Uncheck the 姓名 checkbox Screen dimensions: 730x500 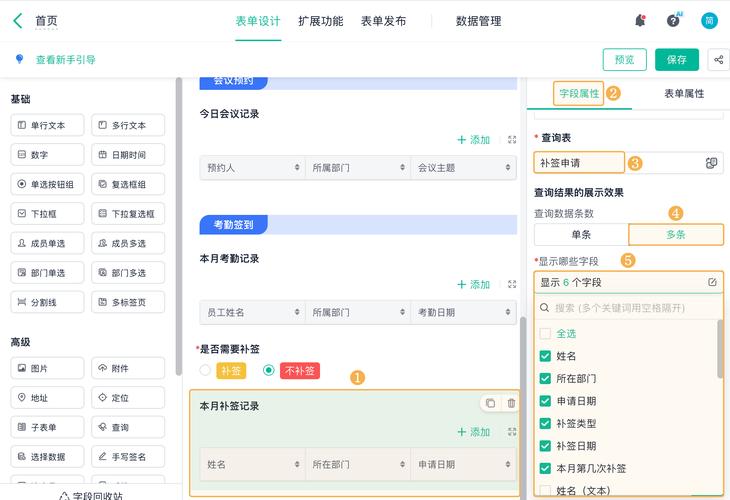(x=545, y=356)
